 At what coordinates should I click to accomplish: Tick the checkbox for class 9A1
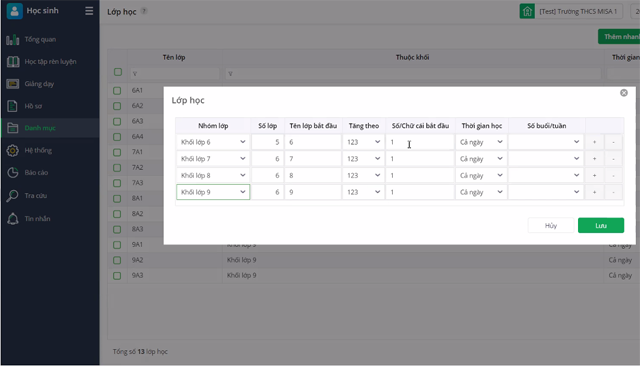(117, 245)
